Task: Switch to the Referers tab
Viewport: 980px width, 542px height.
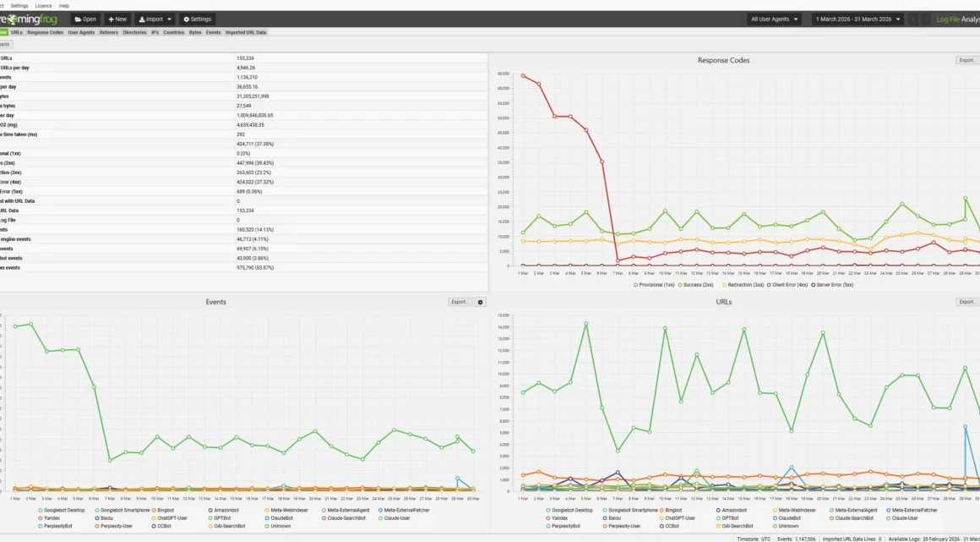Action: (109, 32)
